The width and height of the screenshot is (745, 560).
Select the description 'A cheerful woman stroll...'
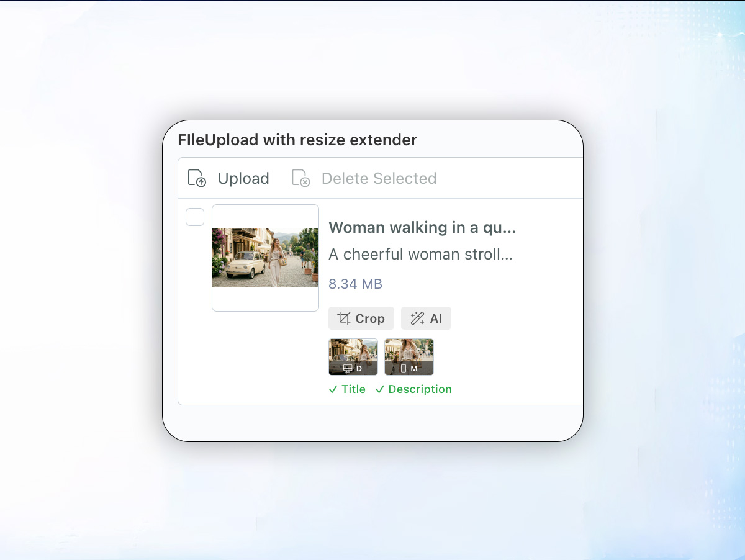click(420, 255)
